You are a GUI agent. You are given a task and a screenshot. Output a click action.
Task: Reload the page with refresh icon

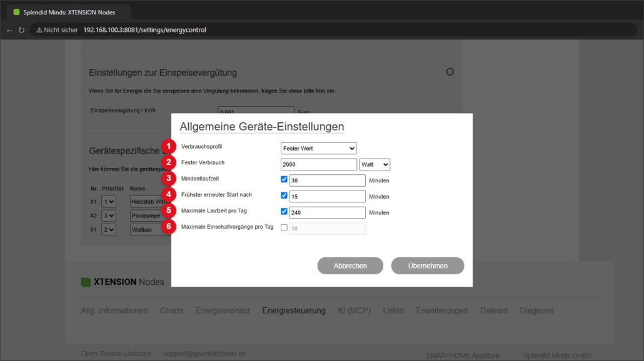[x=21, y=31]
